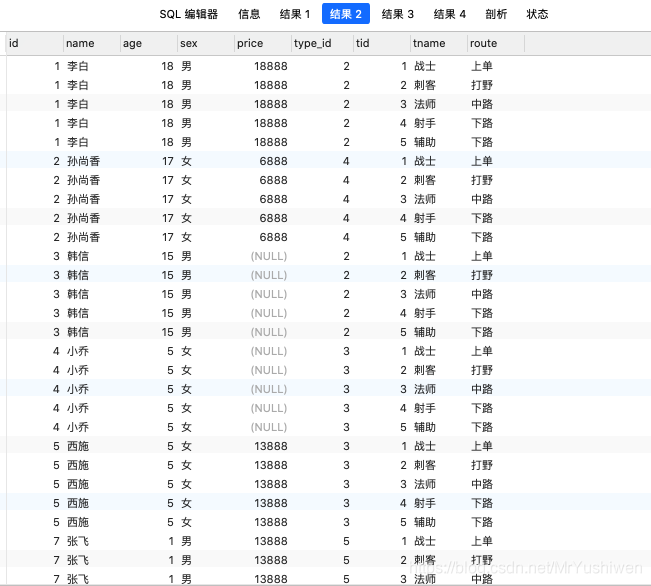The width and height of the screenshot is (651, 586).
Task: Click type_id 5 in 张飞 战士 row
Action: 346,542
